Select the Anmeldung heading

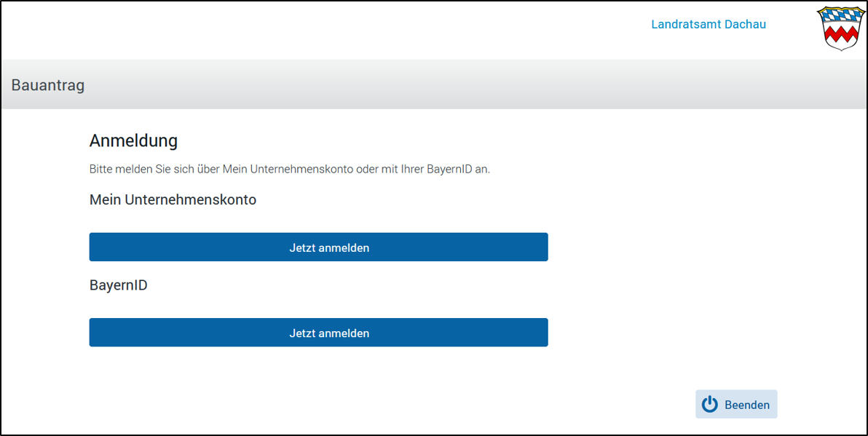pos(133,140)
